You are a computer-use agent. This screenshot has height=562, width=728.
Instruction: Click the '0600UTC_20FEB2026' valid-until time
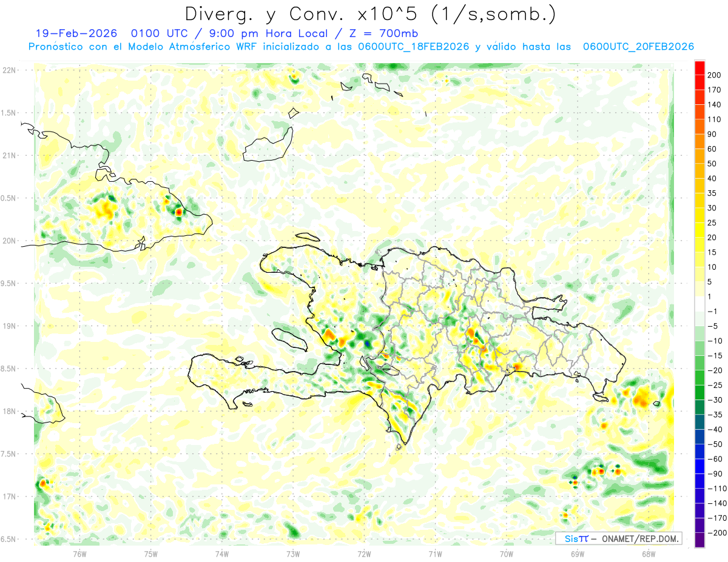coord(638,47)
